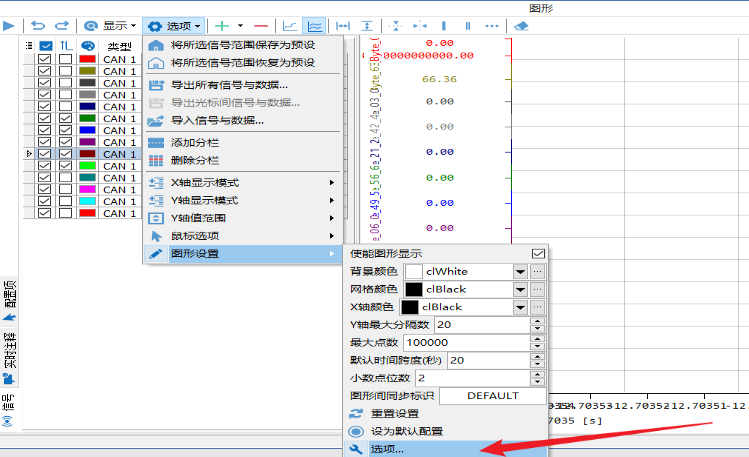The image size is (749, 457).
Task: Toggle the header select-all signals checkbox
Action: (46, 46)
